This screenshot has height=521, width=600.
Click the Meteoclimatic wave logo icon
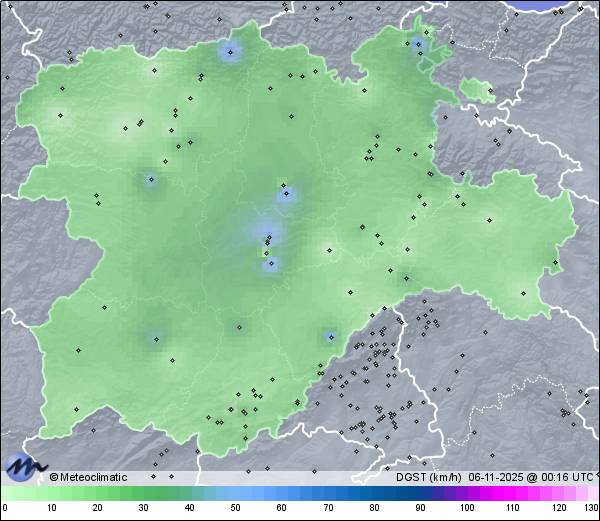pos(24,466)
